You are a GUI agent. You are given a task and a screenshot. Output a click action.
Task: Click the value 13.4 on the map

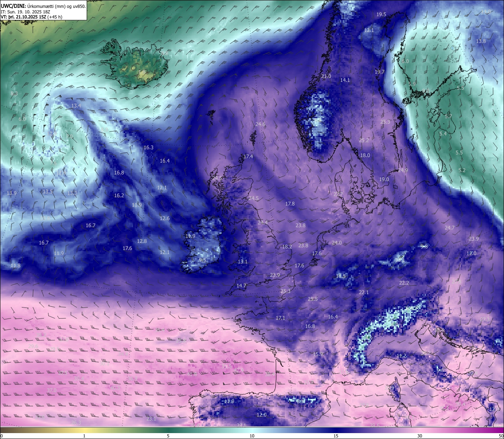point(76,106)
